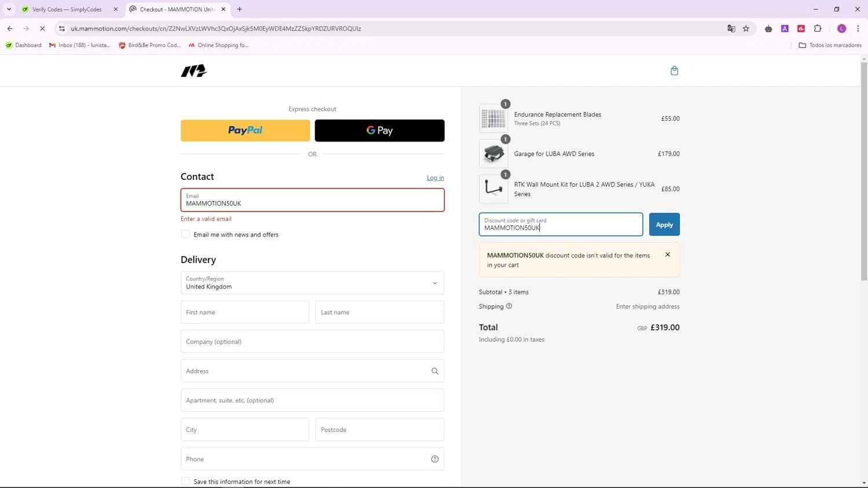
Task: Click the Email input field
Action: pyautogui.click(x=312, y=200)
